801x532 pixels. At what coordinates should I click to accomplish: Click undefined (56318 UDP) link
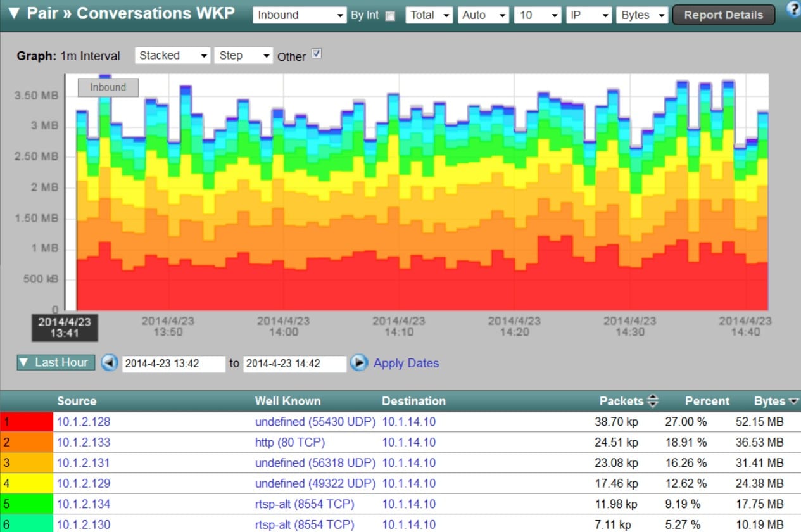point(315,463)
